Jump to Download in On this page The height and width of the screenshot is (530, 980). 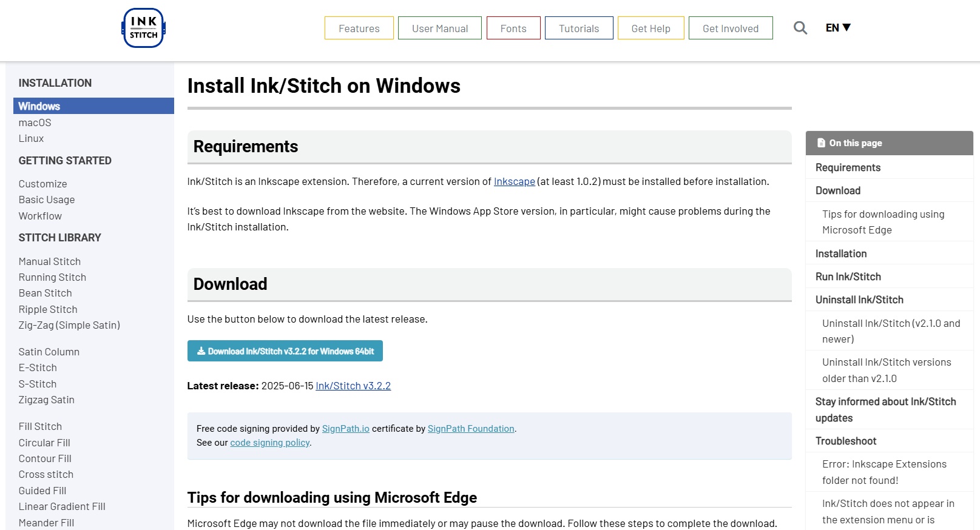point(838,190)
